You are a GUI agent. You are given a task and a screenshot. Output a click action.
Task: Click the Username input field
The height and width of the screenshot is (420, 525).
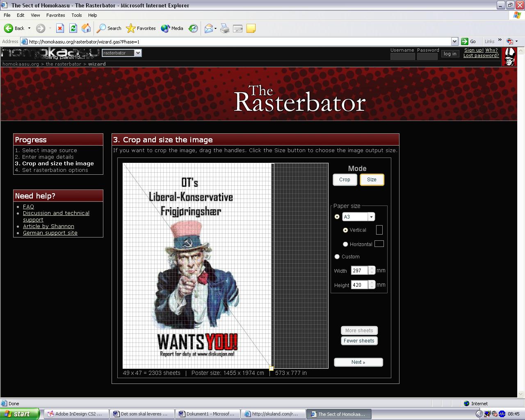(x=402, y=57)
